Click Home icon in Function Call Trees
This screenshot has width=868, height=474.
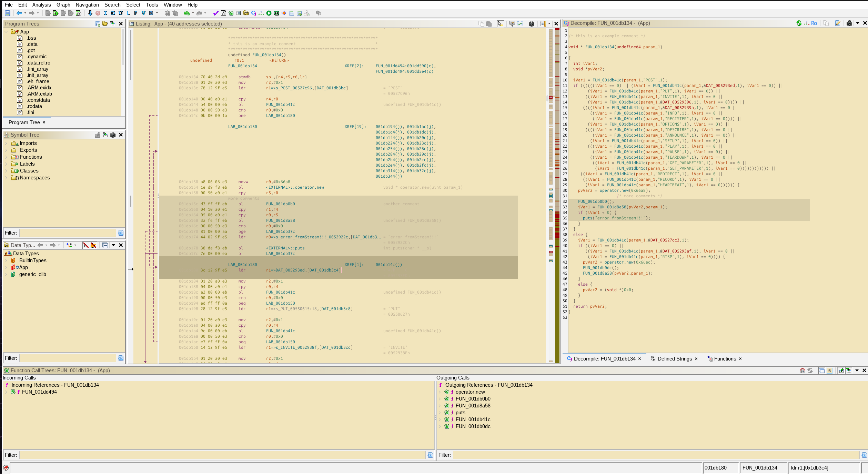802,371
